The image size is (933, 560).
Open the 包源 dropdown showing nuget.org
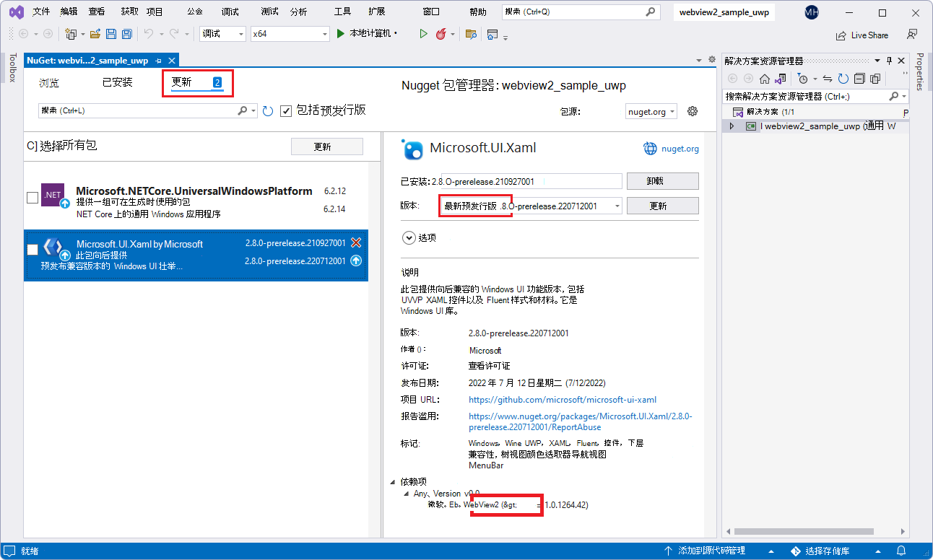(x=650, y=111)
